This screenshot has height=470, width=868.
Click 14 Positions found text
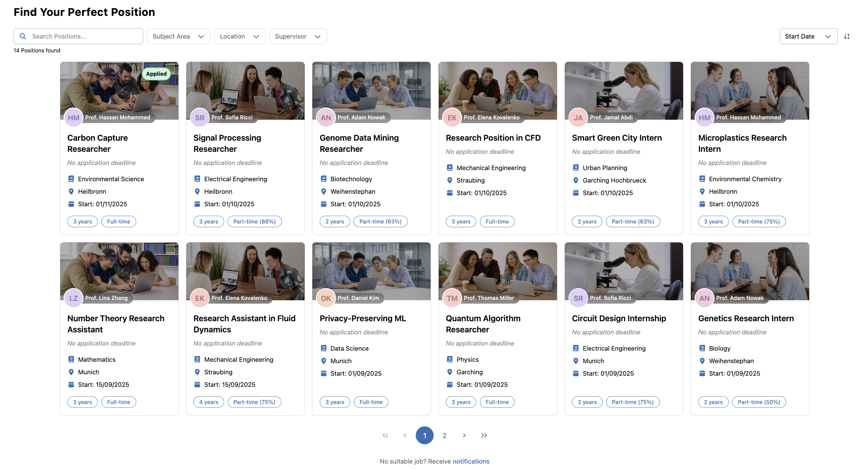pyautogui.click(x=37, y=50)
